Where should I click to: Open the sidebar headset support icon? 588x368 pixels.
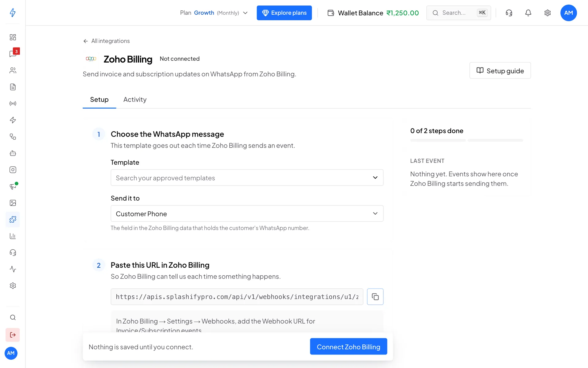point(13,252)
